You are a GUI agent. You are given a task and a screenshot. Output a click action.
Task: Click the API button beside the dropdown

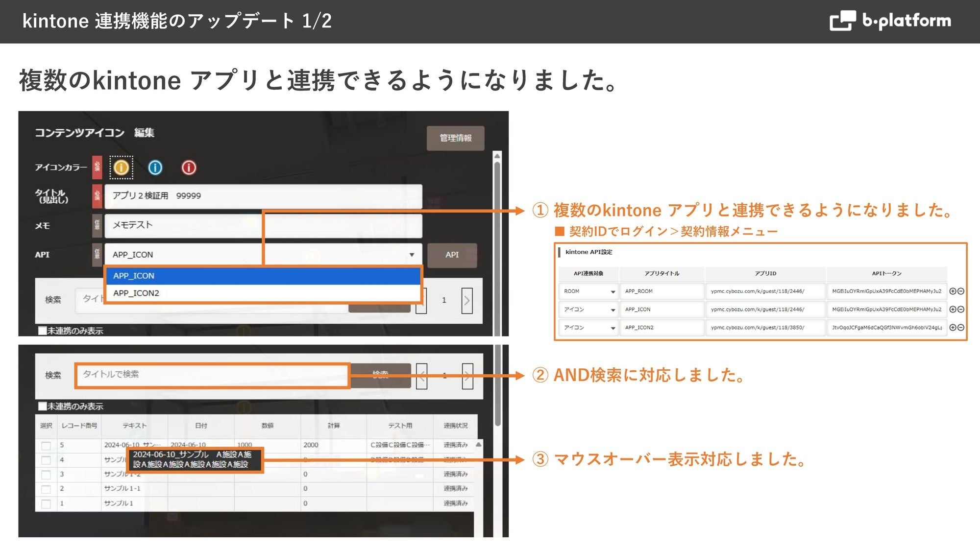452,255
